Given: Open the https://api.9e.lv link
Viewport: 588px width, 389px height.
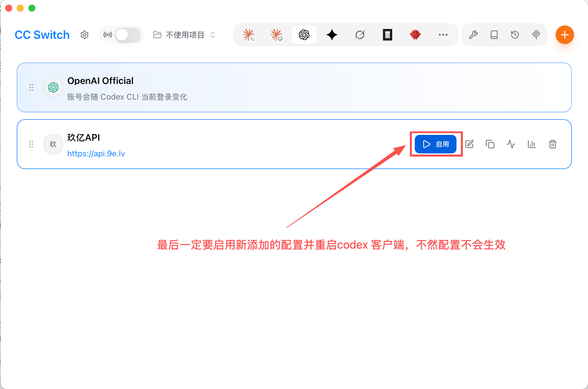Looking at the screenshot, I should [x=96, y=153].
